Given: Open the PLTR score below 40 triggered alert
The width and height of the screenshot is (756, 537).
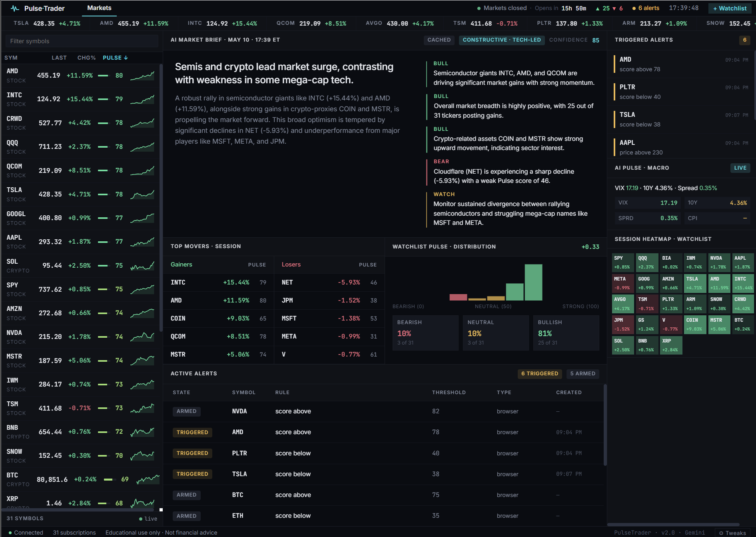Looking at the screenshot, I should 681,92.
